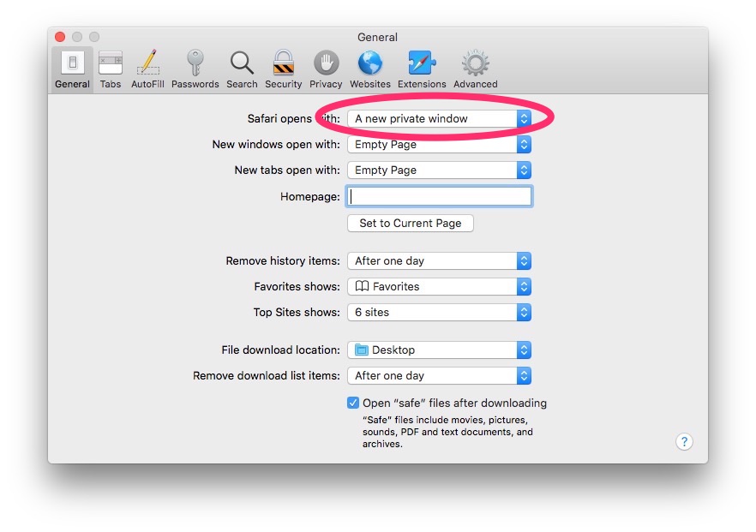Open the Passwords key icon pane
Viewport: 756px width, 532px height.
[x=195, y=69]
